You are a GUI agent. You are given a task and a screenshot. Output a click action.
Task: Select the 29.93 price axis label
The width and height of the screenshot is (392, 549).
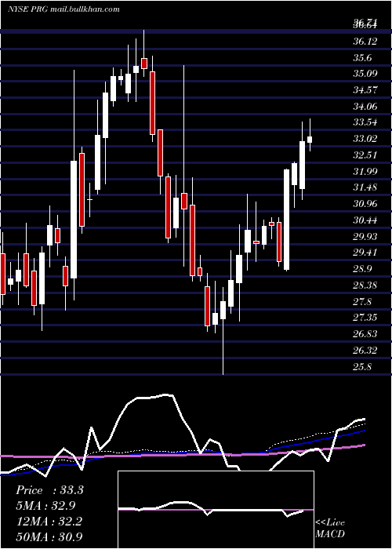(365, 237)
